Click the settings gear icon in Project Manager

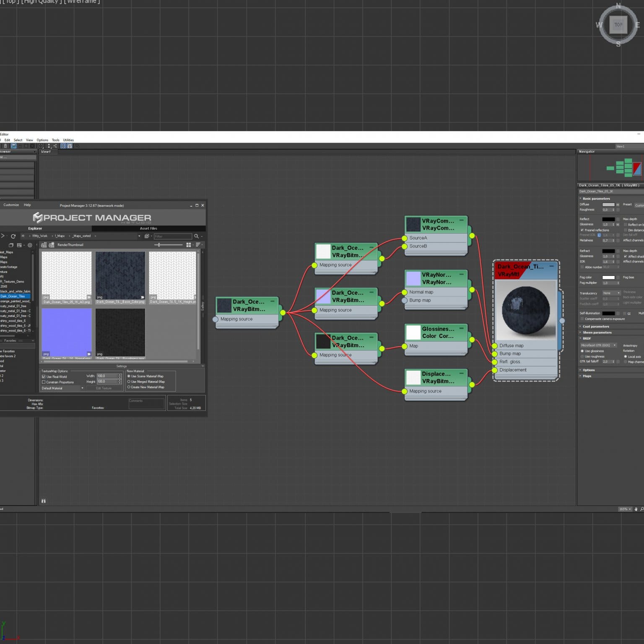click(29, 245)
